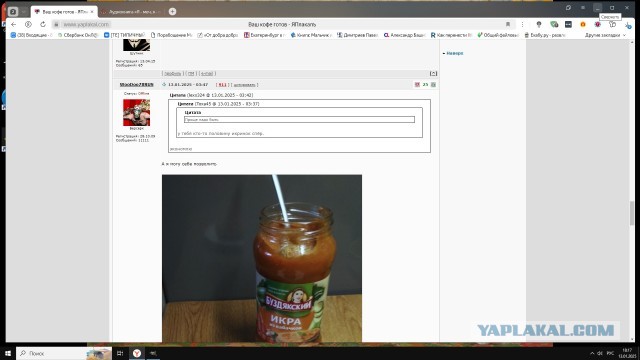Open the attached Буздякский икра jar photo
Screen dimensions: 640x360
(x=262, y=258)
